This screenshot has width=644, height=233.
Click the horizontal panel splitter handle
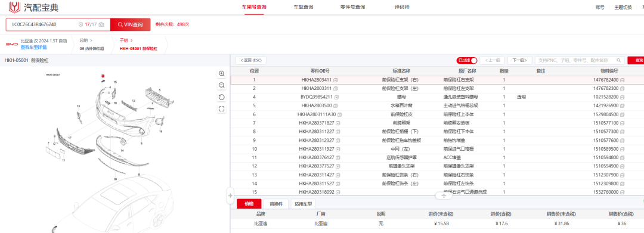point(444,196)
